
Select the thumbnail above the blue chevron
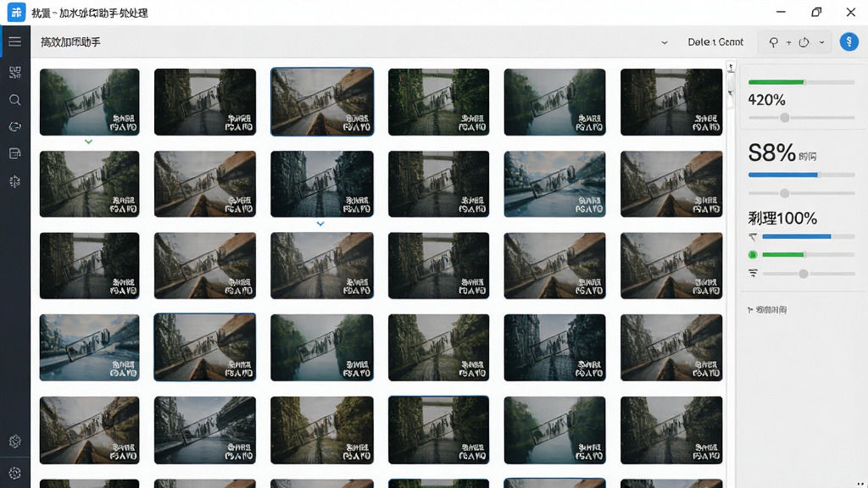pos(321,184)
